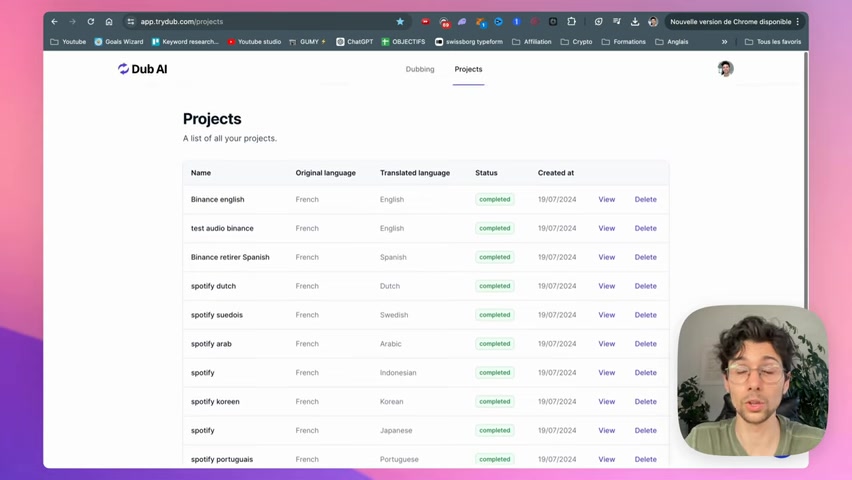Click the Swedish translated language cell
This screenshot has height=480, width=852.
click(x=394, y=315)
